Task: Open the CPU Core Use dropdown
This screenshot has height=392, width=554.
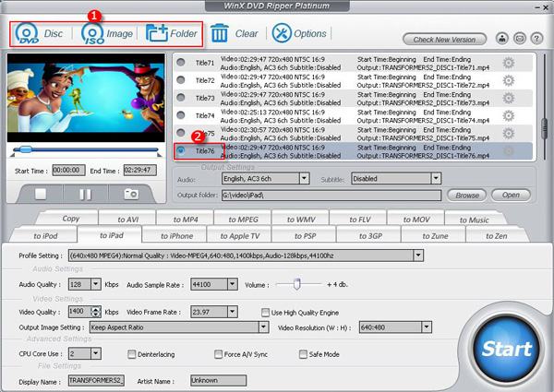Action: point(96,353)
